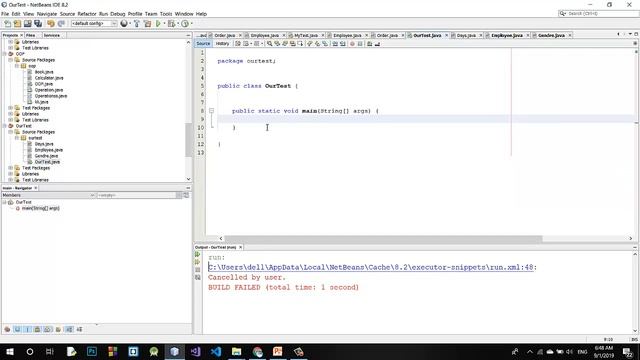
Task: Click the second green re-run icon in Output
Action: pyautogui.click(x=198, y=262)
